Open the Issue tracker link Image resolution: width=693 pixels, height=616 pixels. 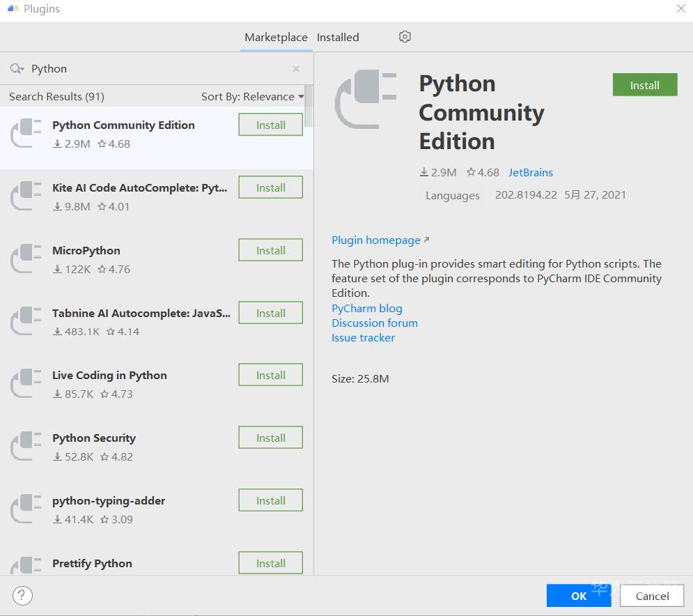click(363, 338)
